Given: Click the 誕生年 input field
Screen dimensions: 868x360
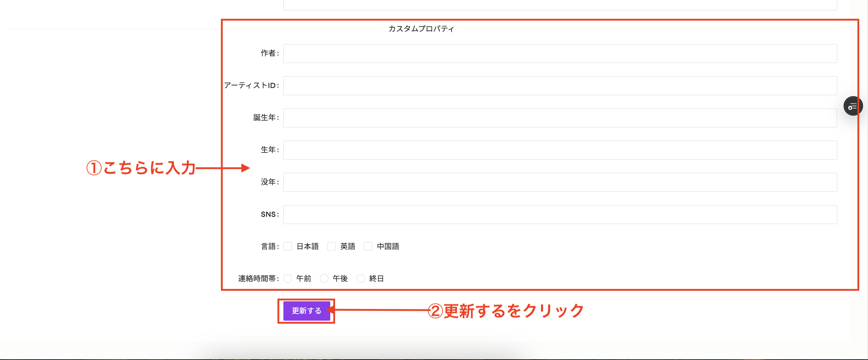Looking at the screenshot, I should click(x=560, y=118).
